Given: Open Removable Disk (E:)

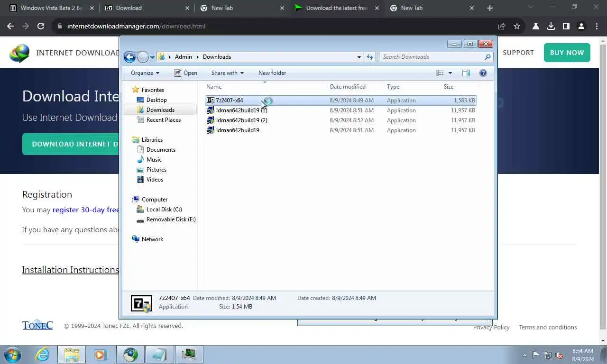Looking at the screenshot, I should click(x=171, y=219).
